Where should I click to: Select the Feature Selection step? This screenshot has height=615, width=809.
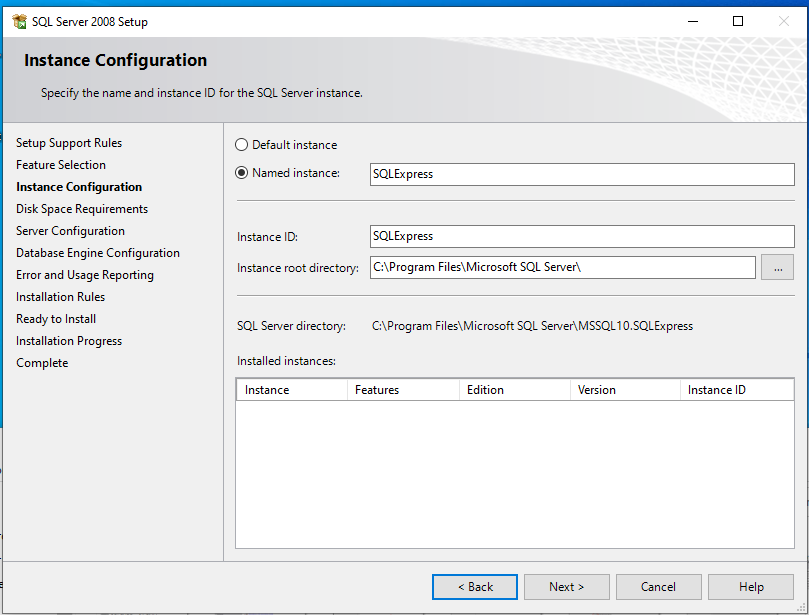(61, 165)
